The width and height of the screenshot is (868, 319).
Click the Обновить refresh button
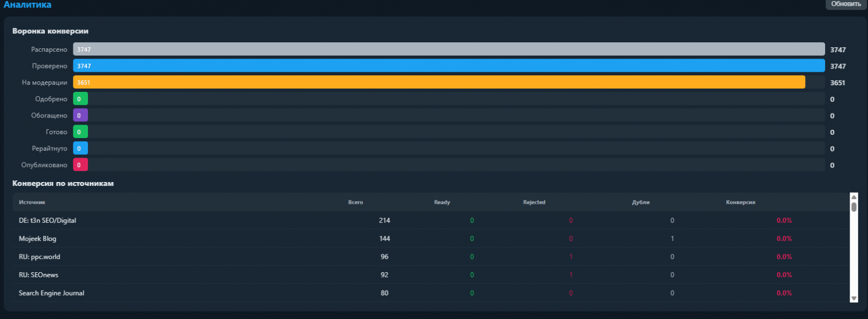click(846, 4)
